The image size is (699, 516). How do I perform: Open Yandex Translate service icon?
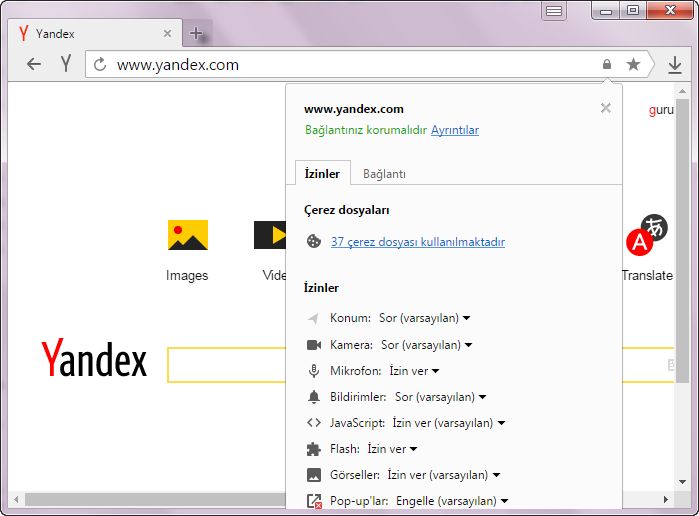click(x=647, y=235)
